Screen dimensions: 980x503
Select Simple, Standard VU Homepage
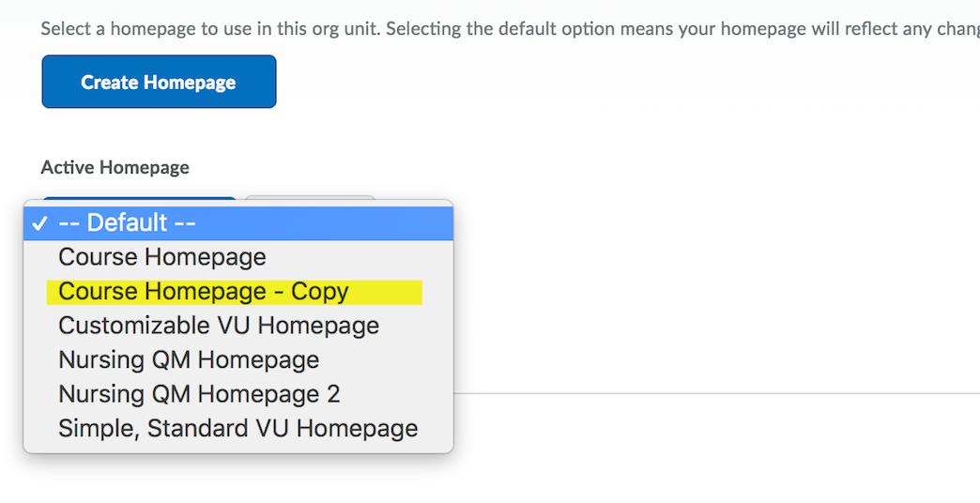click(237, 428)
